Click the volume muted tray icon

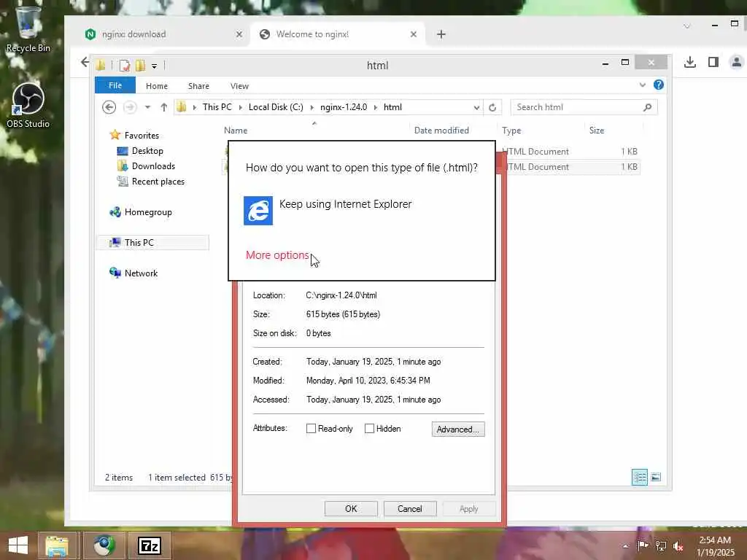click(678, 546)
